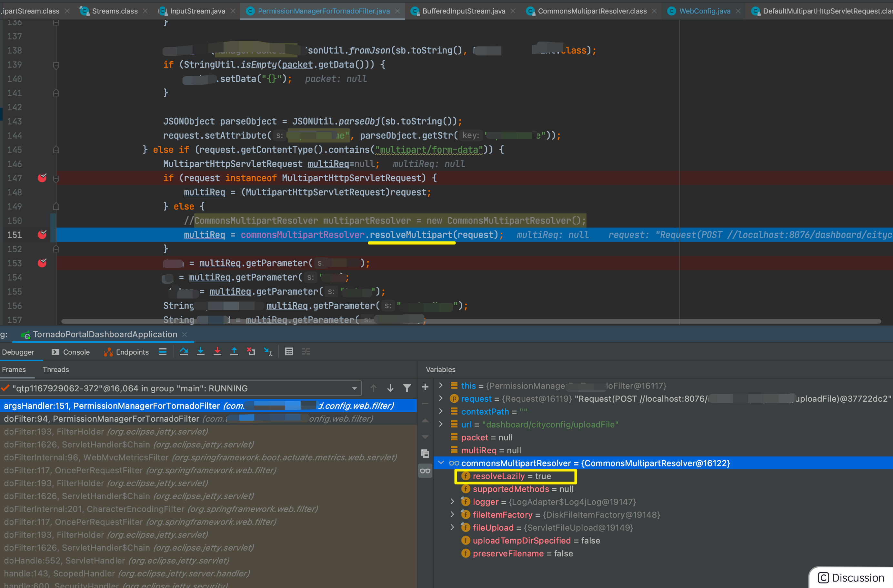Toggle code fold marker at line 145
The height and width of the screenshot is (588, 893).
pos(56,150)
